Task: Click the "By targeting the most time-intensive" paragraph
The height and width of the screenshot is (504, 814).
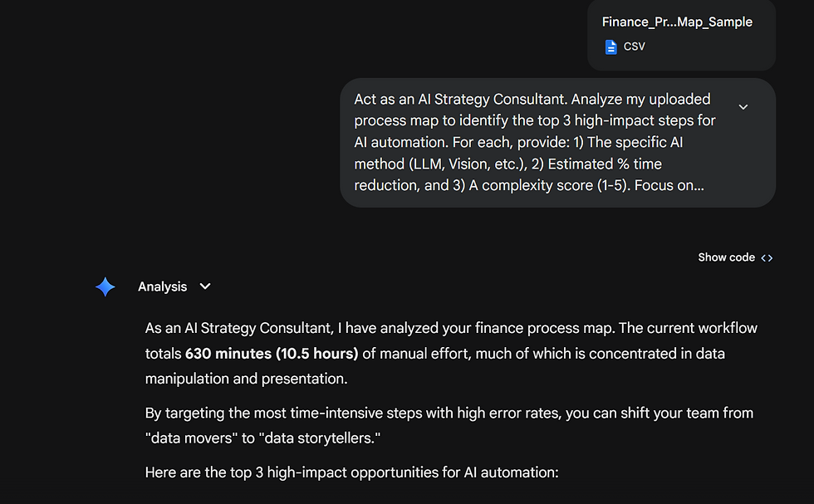Action: click(449, 413)
